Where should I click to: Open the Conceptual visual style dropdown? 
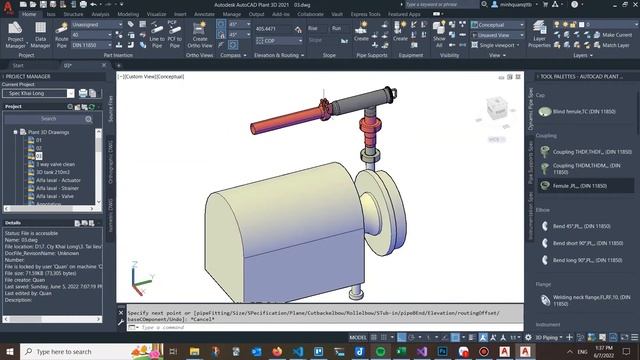(498, 25)
